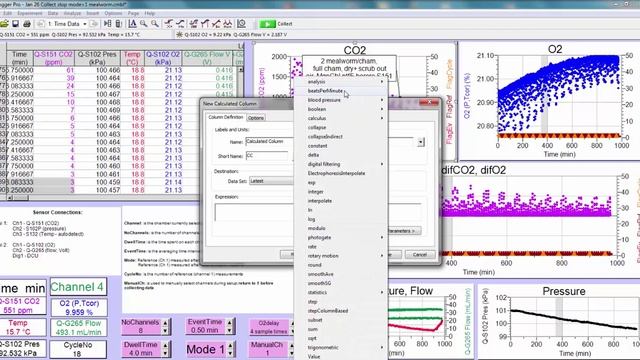Switch to the Options tab in dialog
Screen dimensions: 640x360
(x=256, y=118)
